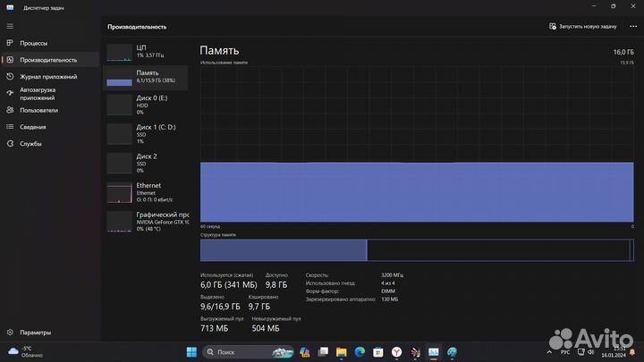This screenshot has height=362, width=644.
Task: Show hidden system tray icons
Action: click(549, 352)
